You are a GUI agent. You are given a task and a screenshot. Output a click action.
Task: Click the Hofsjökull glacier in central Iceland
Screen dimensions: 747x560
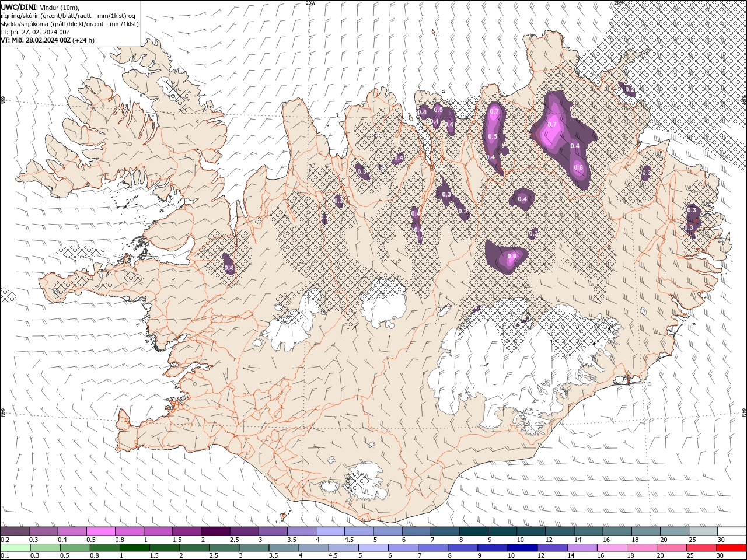click(x=384, y=302)
